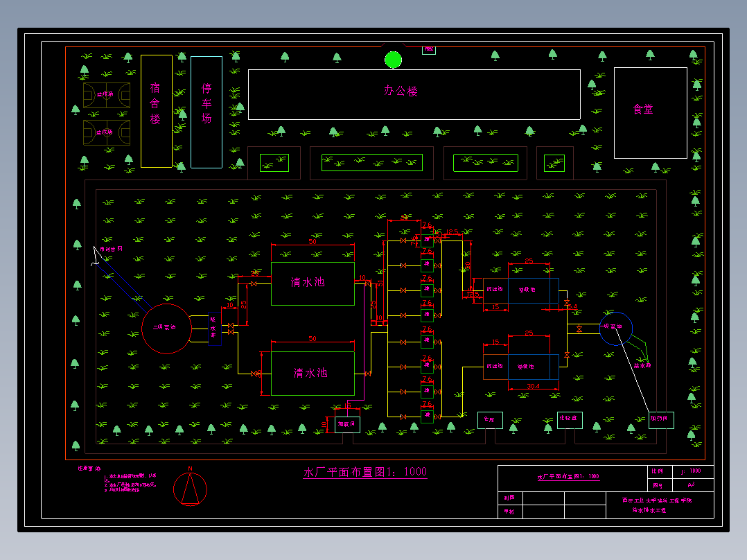Click the 化验室 laboratory box
The width and height of the screenshot is (747, 560).
coord(570,420)
